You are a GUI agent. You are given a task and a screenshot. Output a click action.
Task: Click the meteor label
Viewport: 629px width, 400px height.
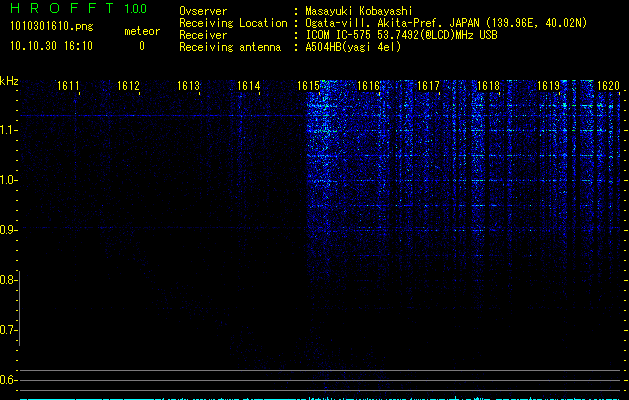pos(142,31)
